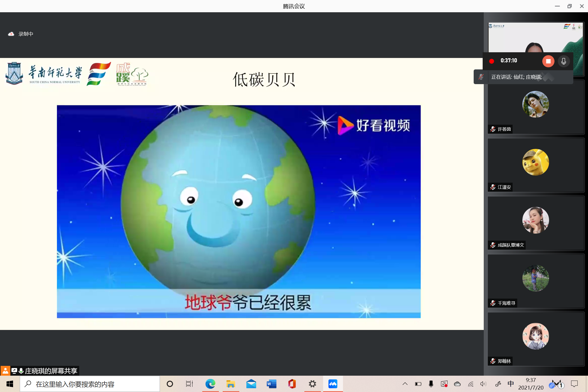Click the cloud recording status icon
Image resolution: width=588 pixels, height=392 pixels.
pyautogui.click(x=11, y=34)
